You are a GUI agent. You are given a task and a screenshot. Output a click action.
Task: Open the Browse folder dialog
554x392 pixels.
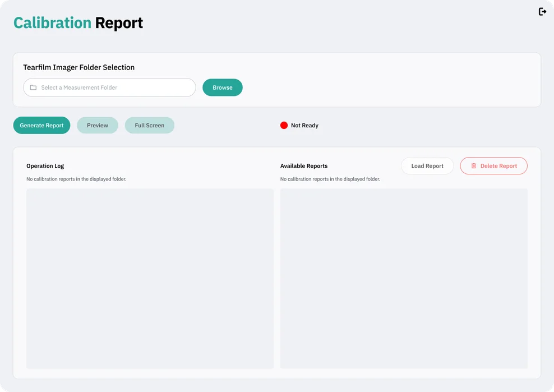point(222,87)
